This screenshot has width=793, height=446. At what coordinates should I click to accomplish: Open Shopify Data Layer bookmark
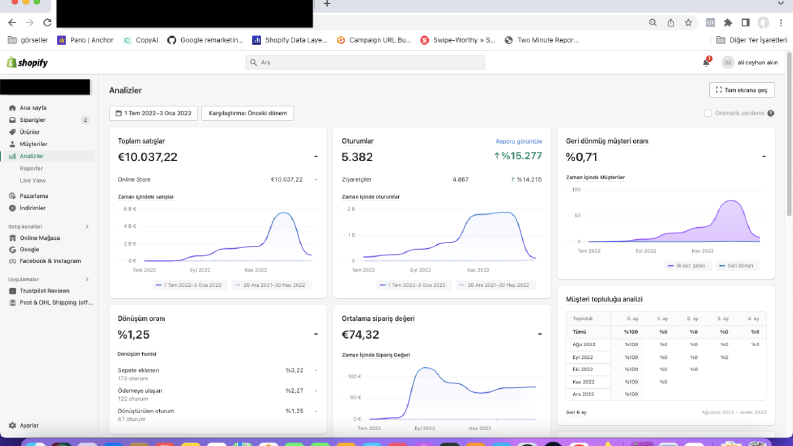[x=290, y=40]
